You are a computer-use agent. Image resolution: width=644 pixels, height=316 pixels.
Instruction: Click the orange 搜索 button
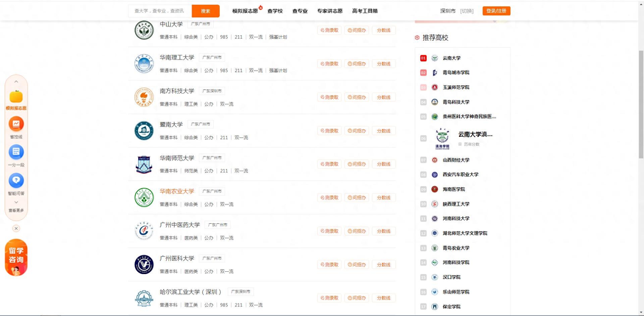[x=206, y=11]
